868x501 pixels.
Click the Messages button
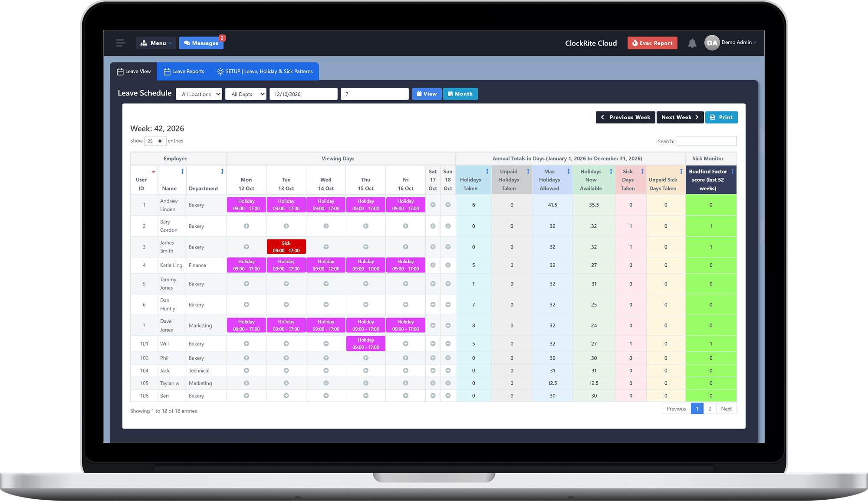coord(201,43)
